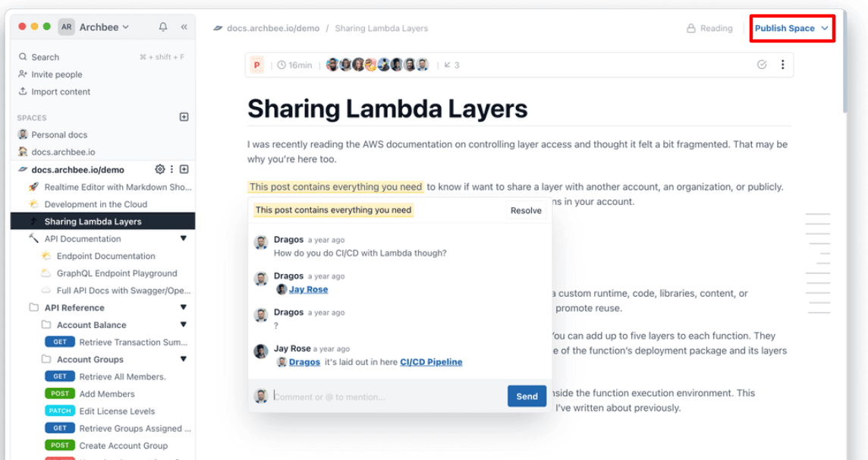Collapse the API Documentation tree section
This screenshot has height=460, width=868.
183,239
